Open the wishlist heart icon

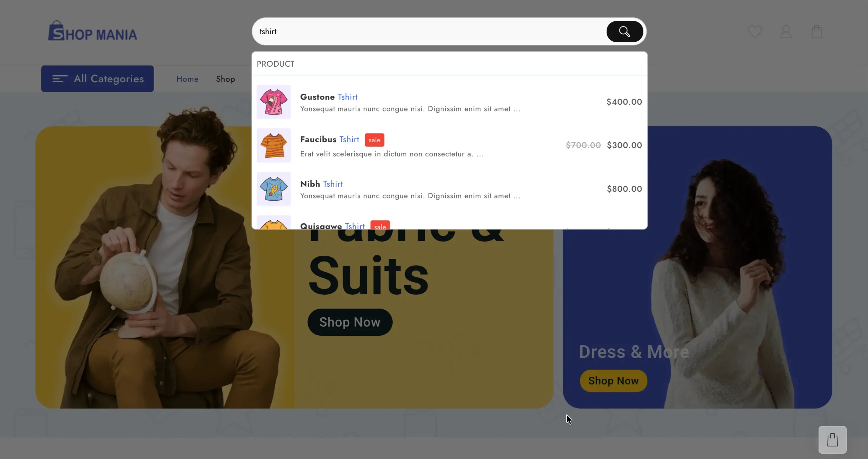(x=754, y=32)
